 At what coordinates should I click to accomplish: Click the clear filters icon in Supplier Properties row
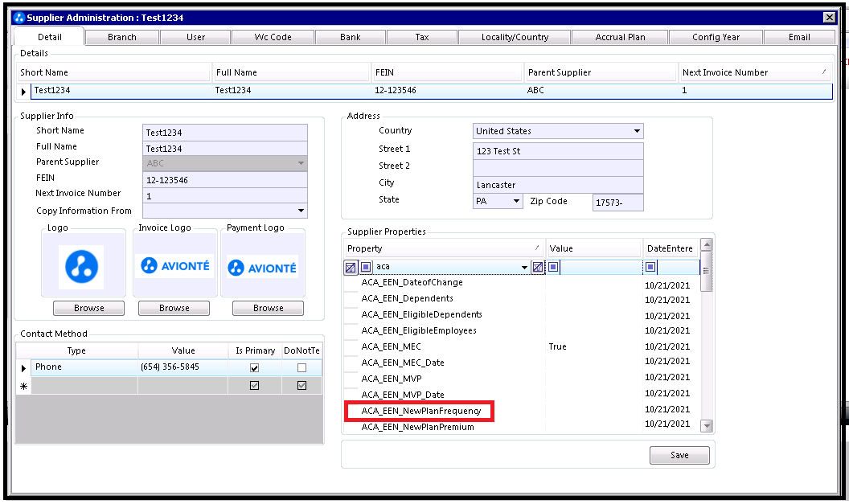click(351, 267)
